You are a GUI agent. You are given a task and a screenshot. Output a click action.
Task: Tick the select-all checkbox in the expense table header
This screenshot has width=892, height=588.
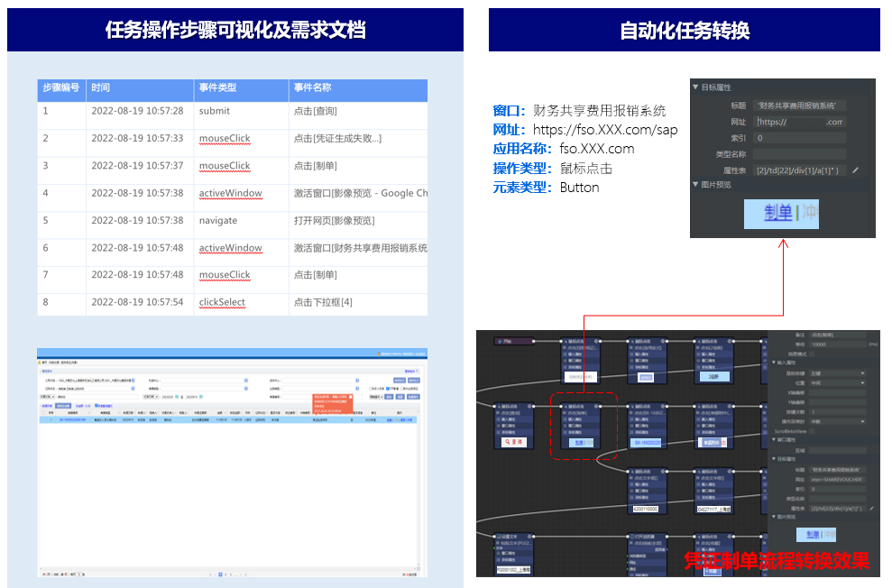pyautogui.click(x=44, y=414)
